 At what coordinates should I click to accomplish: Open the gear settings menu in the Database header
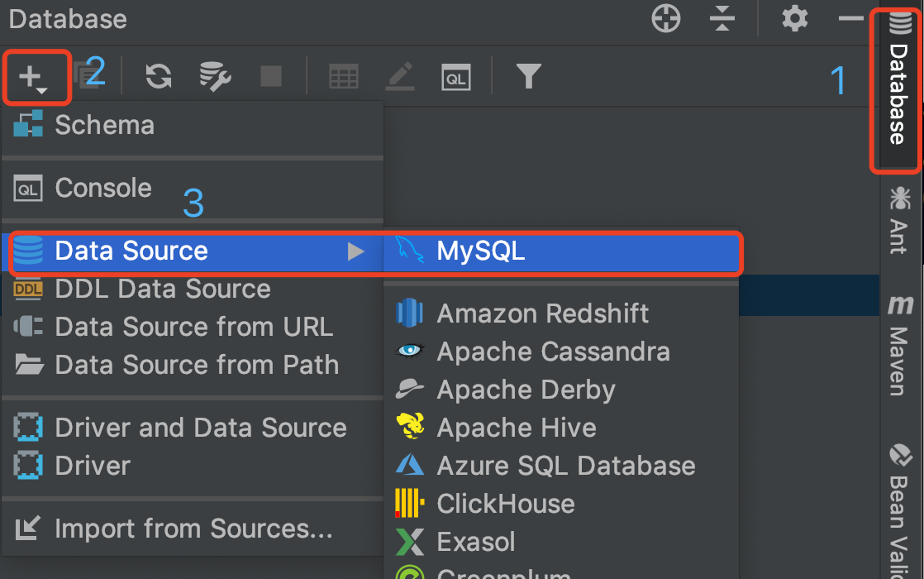[x=794, y=18]
